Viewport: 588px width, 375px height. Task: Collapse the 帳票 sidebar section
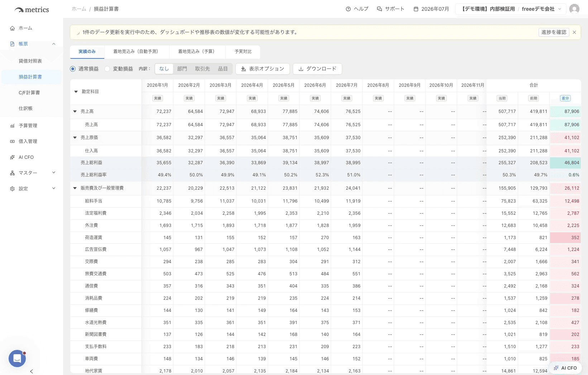point(54,44)
